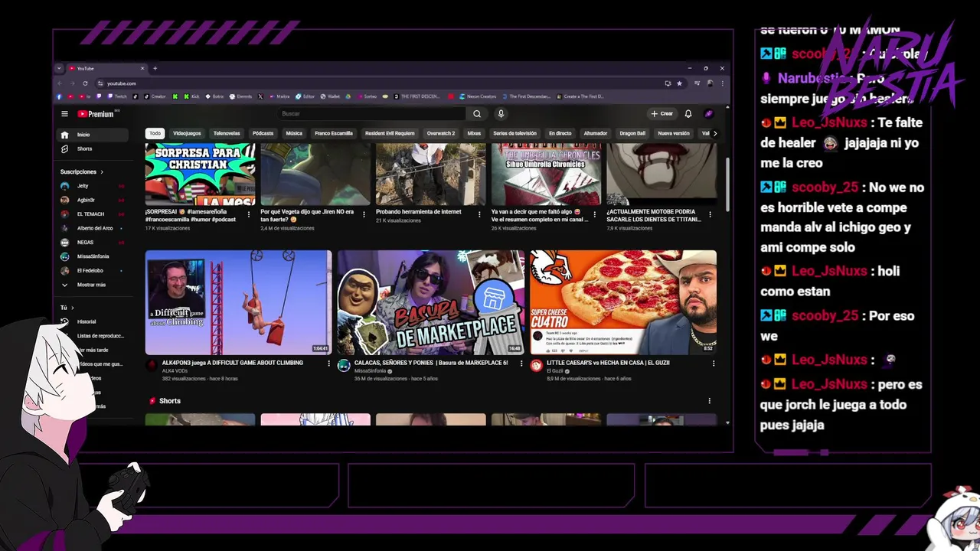The width and height of the screenshot is (980, 551).
Task: Show more filter chips with right arrow
Action: click(x=714, y=133)
